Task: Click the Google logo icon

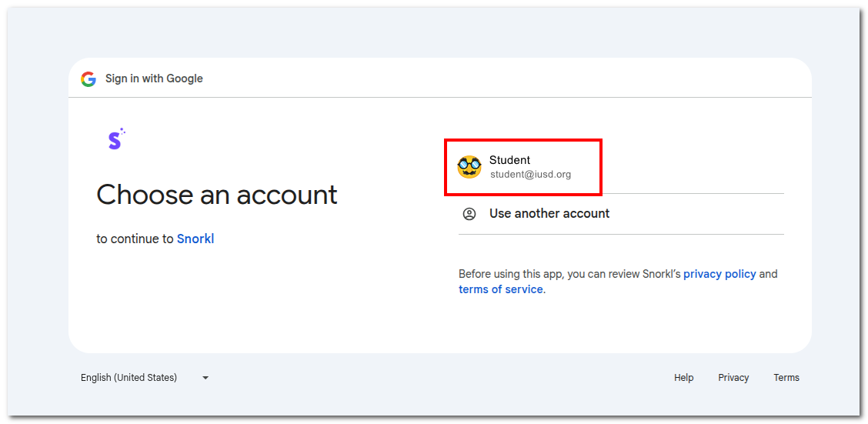Action: 88,79
